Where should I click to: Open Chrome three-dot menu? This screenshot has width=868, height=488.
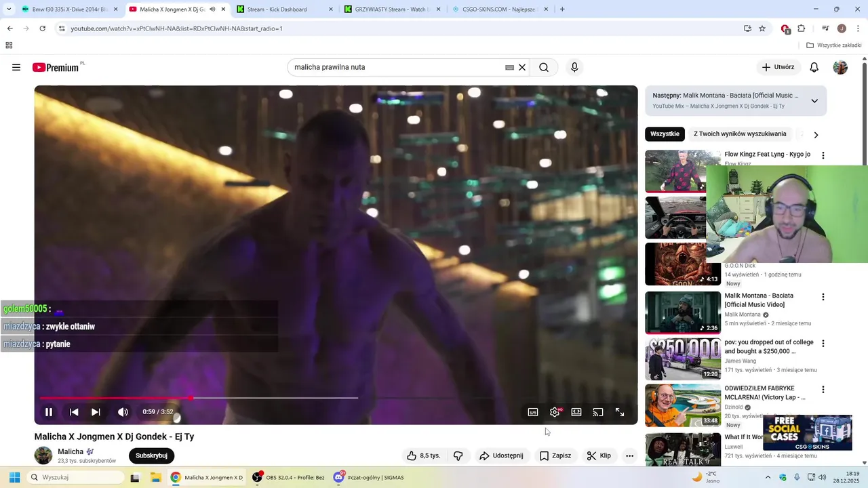[x=859, y=28]
